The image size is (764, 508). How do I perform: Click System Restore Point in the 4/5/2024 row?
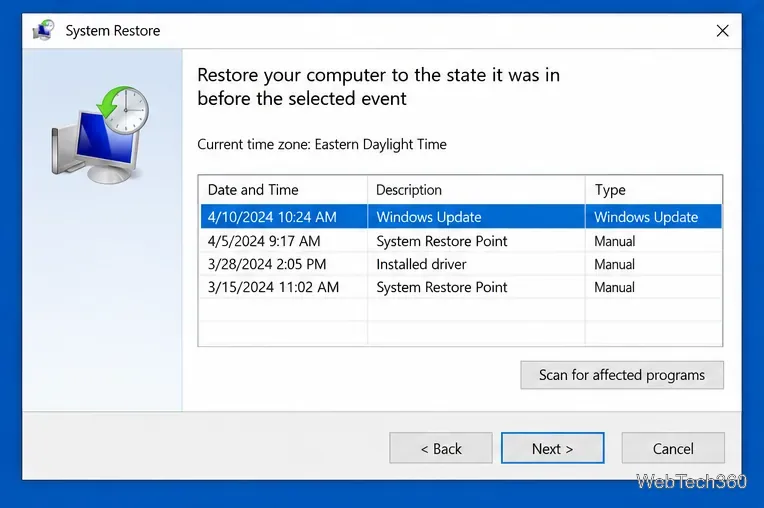(441, 241)
